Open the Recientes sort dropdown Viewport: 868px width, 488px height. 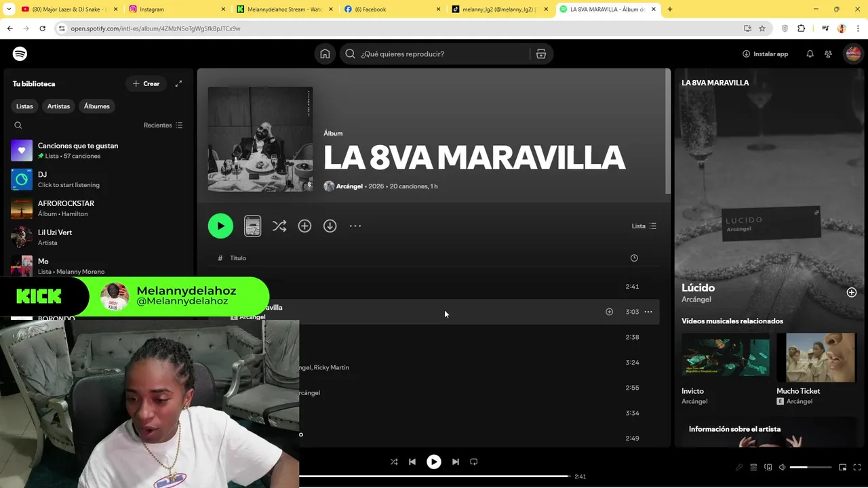pos(163,125)
